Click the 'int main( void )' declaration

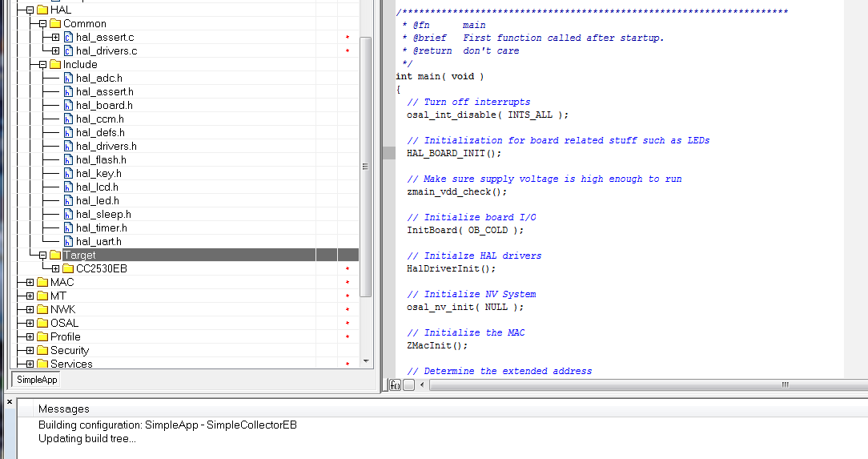pyautogui.click(x=440, y=76)
